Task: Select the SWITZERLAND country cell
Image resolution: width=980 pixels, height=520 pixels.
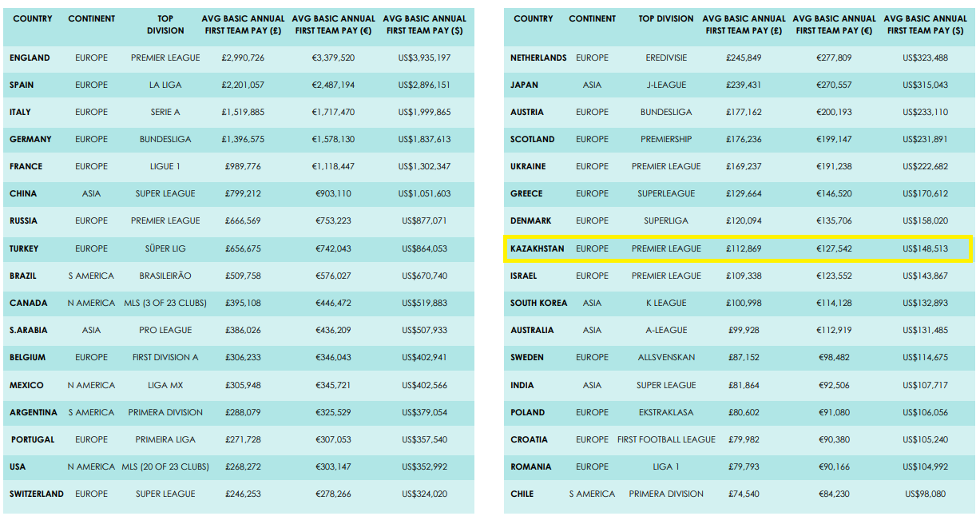Action: coord(37,494)
